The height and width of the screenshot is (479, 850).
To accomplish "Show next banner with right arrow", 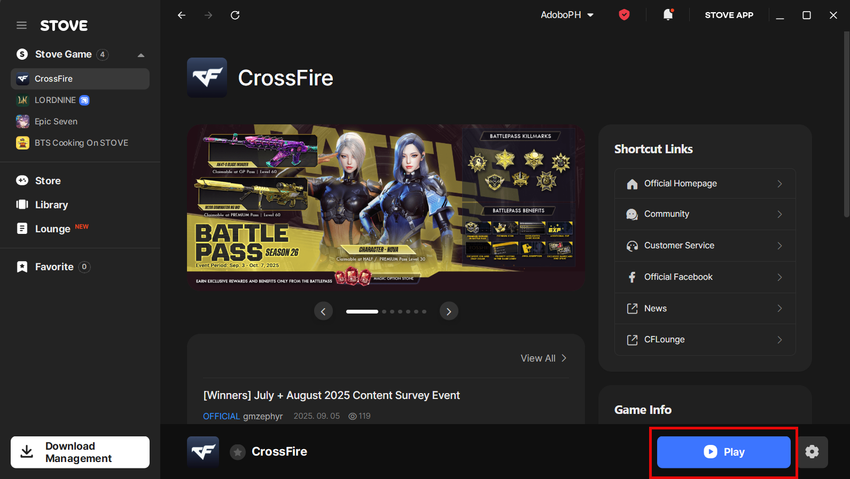I will pos(449,311).
